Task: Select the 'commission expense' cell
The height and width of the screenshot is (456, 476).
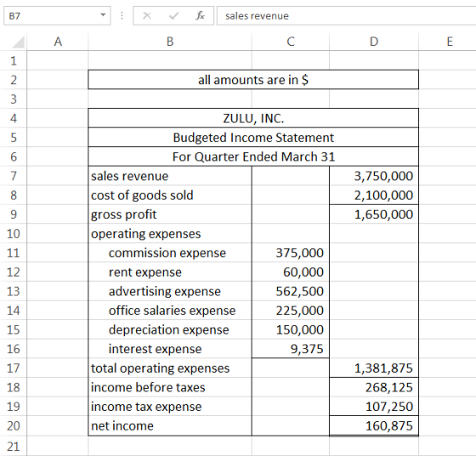Action: point(170,252)
